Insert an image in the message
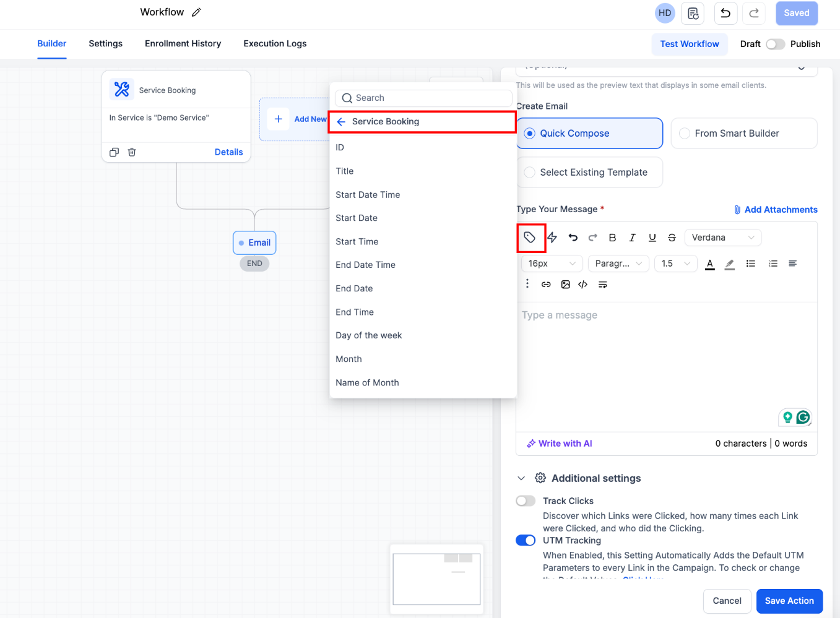The image size is (840, 618). (x=565, y=285)
